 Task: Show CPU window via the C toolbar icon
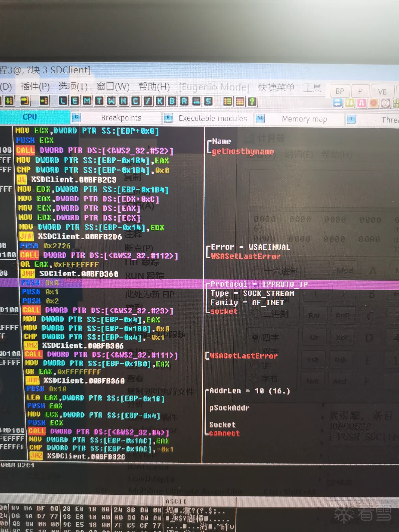[x=136, y=101]
